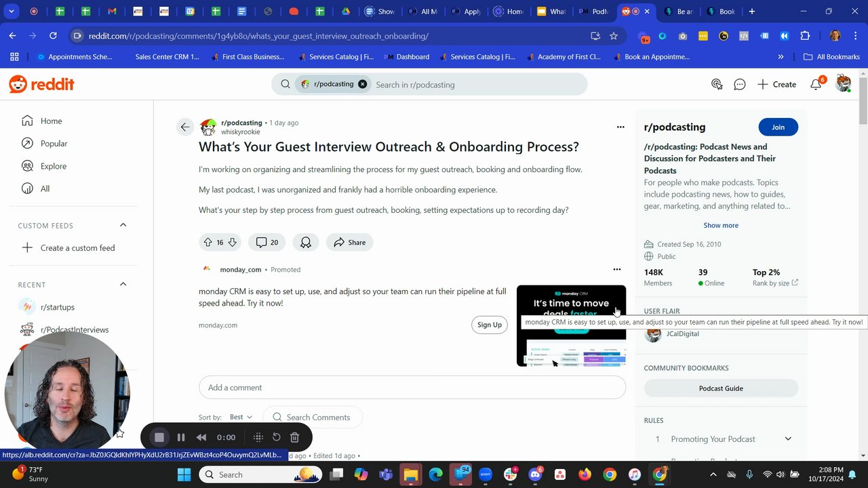Expand the Promoting Your Podcast rule

pyautogui.click(x=788, y=439)
